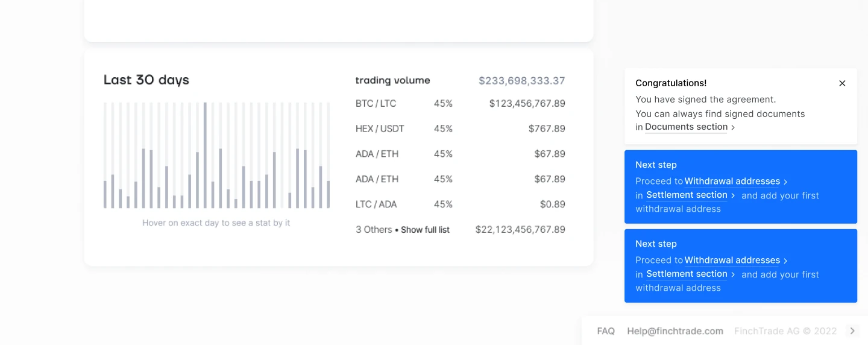The image size is (868, 345).
Task: Click the trading volume label
Action: pos(393,80)
